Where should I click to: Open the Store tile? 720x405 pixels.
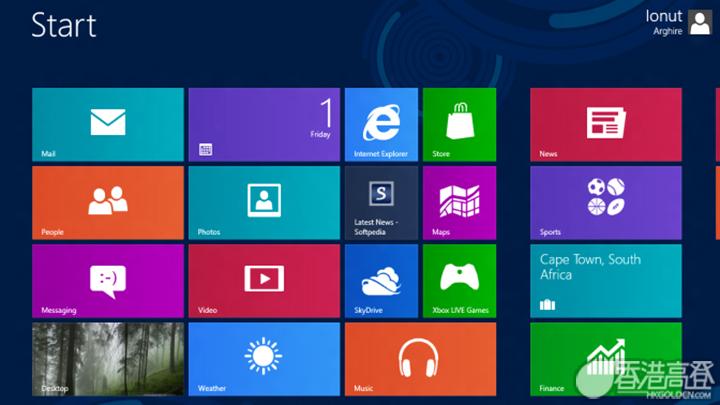point(459,124)
